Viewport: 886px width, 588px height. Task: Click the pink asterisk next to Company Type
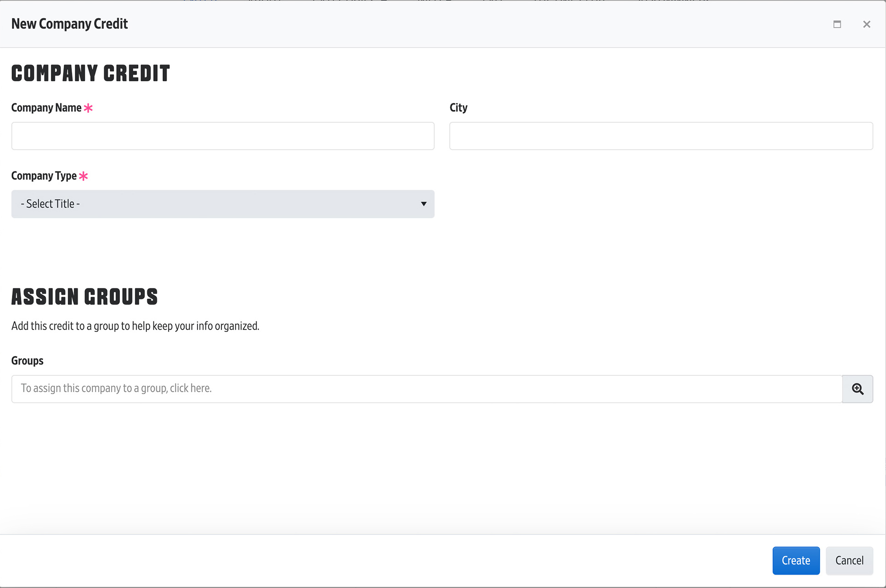[84, 176]
